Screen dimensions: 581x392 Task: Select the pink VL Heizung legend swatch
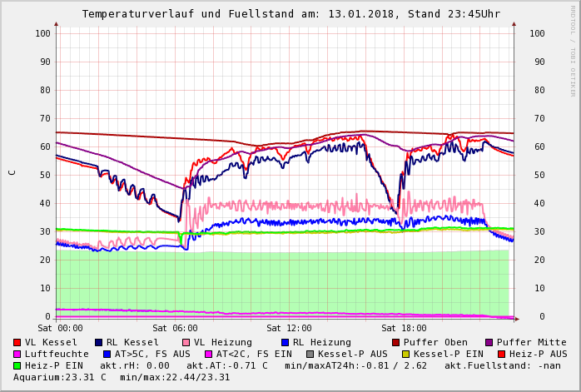(x=186, y=342)
